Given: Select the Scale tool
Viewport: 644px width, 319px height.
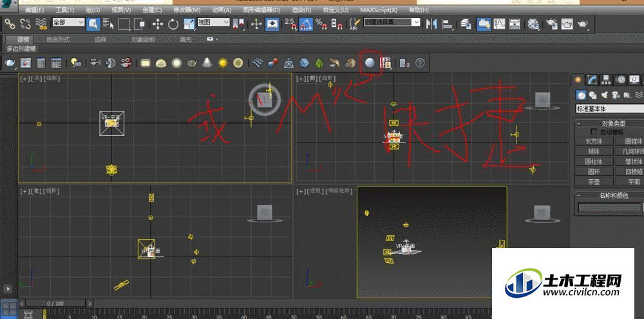Looking at the screenshot, I should tap(189, 24).
